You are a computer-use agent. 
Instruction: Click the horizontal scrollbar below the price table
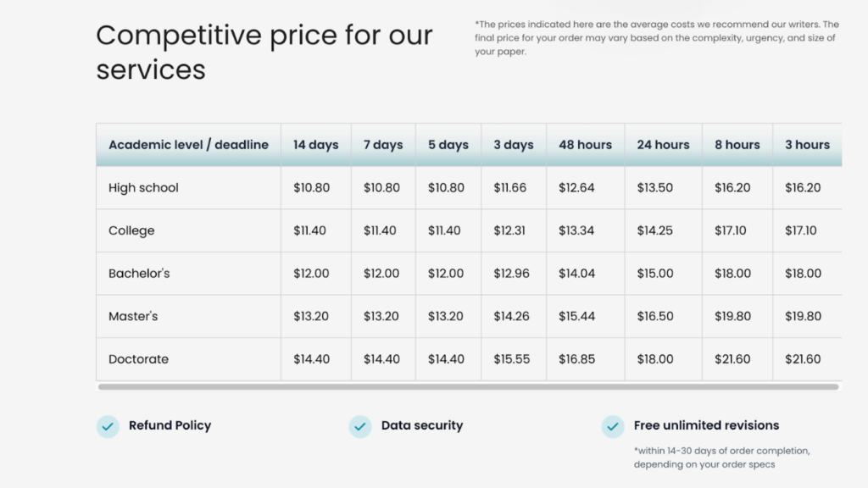click(468, 386)
